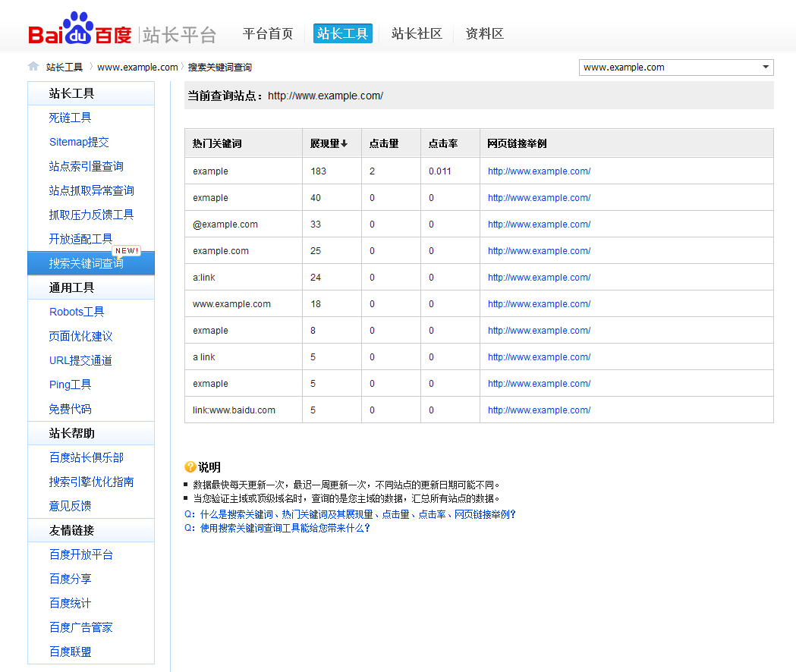This screenshot has height=672, width=796.
Task: Open the 站长社区 tab
Action: tap(417, 33)
